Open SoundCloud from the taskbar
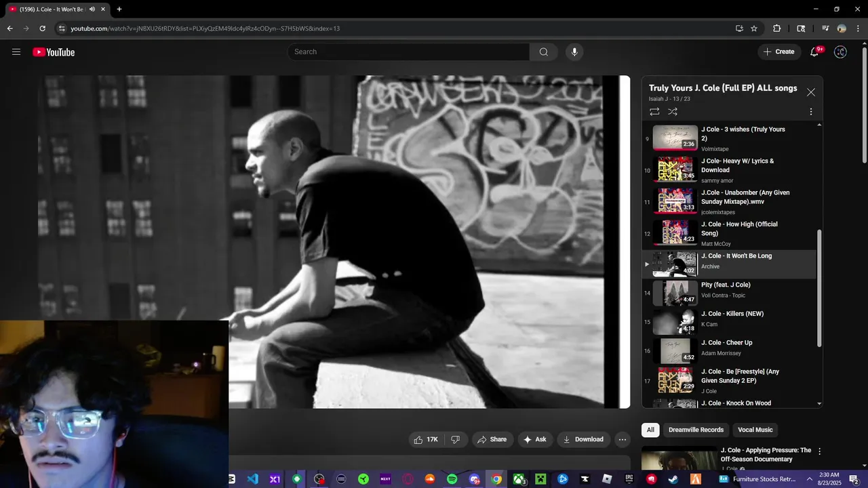The height and width of the screenshot is (488, 868). 430,479
